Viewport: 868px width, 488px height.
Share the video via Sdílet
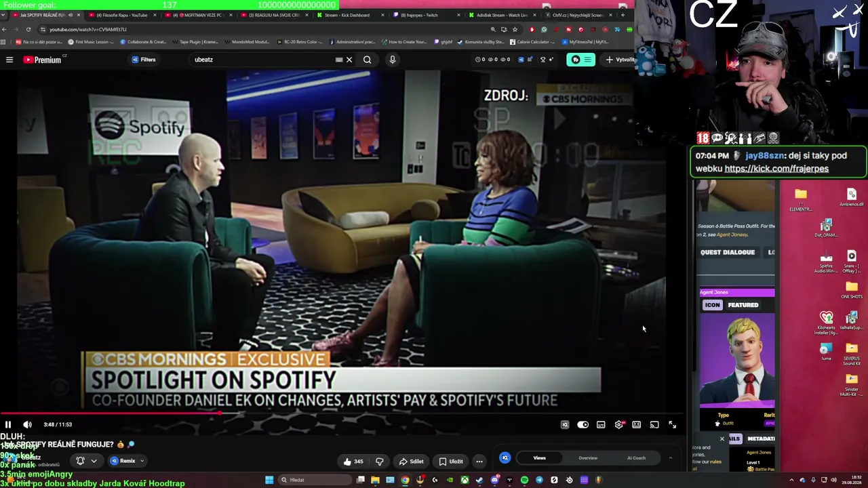tap(411, 462)
